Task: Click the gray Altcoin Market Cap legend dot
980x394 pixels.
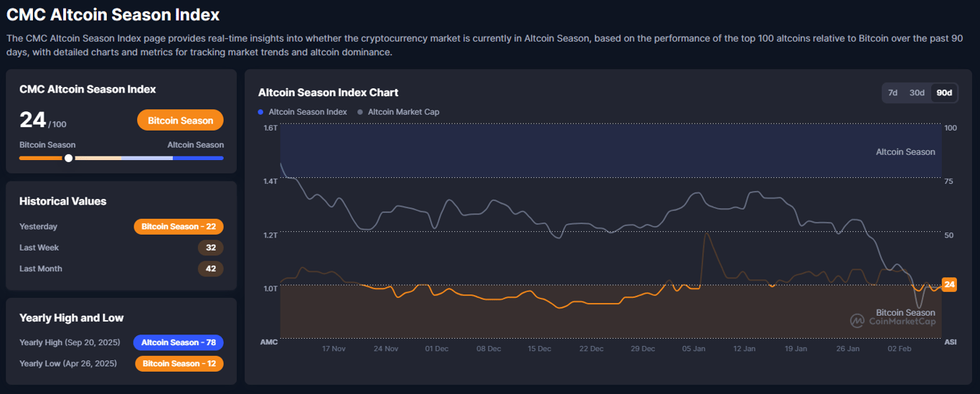Action: coord(360,112)
